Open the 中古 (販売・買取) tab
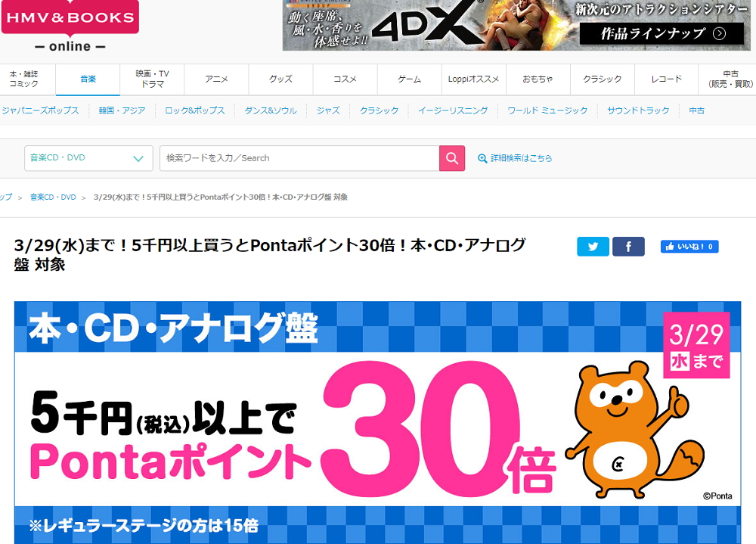Screen dimensions: 756x544 pyautogui.click(x=728, y=79)
